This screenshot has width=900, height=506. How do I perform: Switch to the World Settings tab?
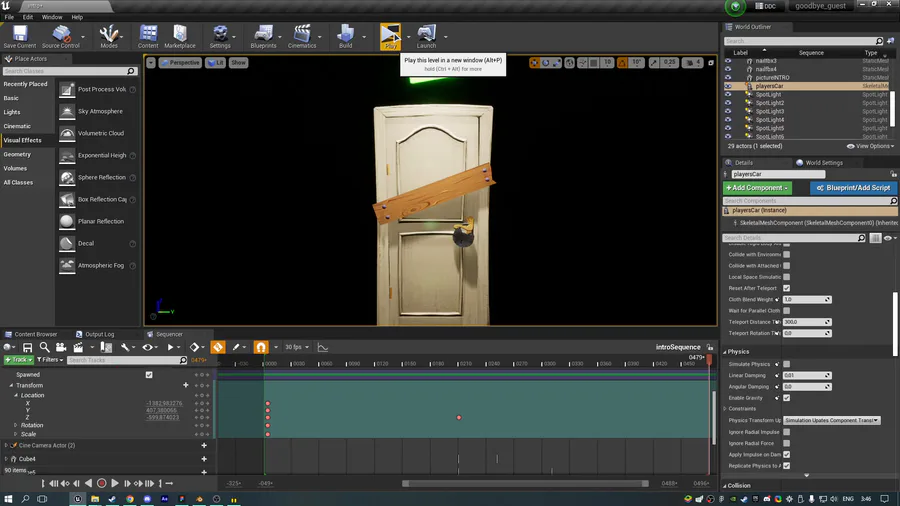[x=823, y=162]
